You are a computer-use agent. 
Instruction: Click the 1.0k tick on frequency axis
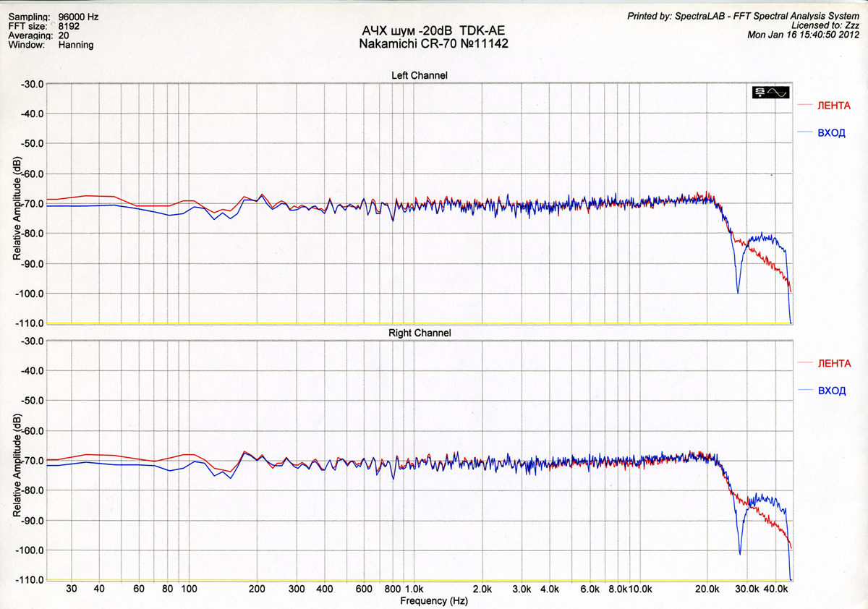413,589
